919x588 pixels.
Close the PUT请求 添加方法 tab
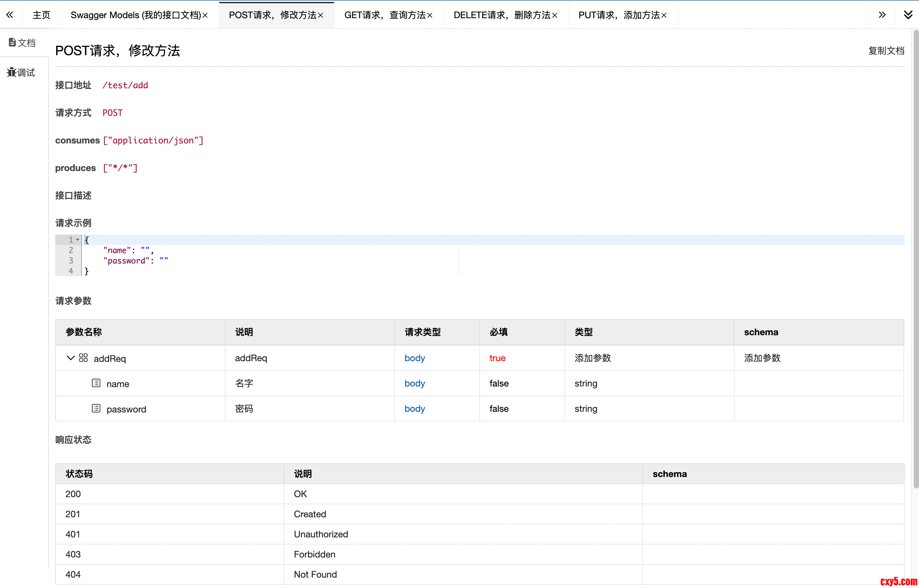tap(664, 15)
